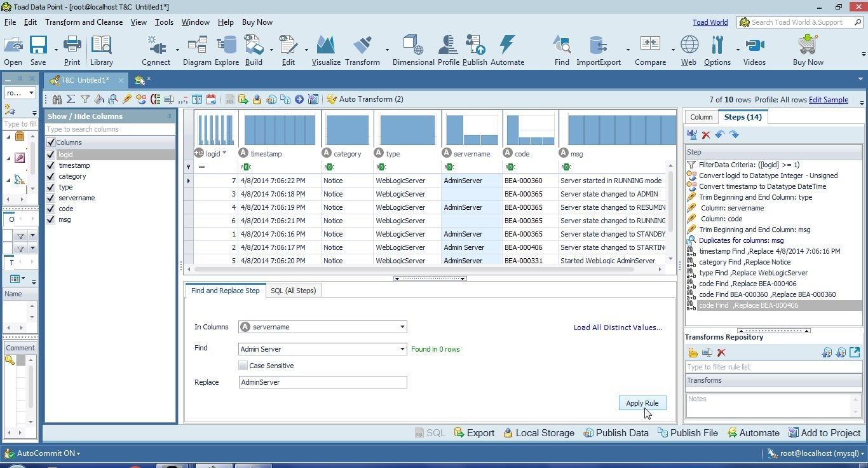This screenshot has height=468, width=868.
Task: Open the Automate tool in main toolbar
Action: coord(507,51)
